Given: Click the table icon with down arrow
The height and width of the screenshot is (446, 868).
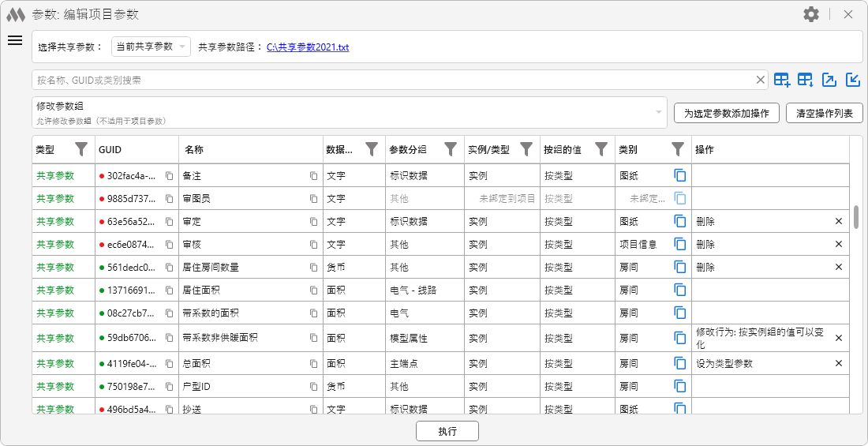Looking at the screenshot, I should 805,80.
